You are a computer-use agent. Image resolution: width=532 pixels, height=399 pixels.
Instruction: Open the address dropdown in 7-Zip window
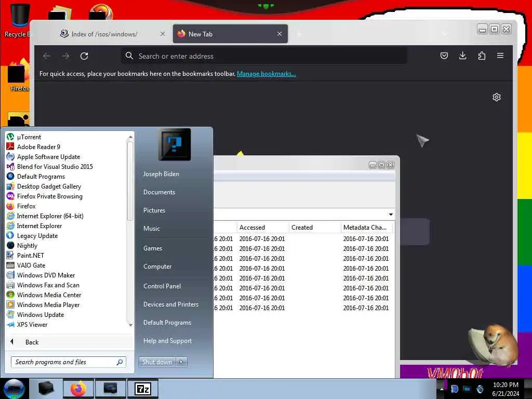click(x=391, y=215)
